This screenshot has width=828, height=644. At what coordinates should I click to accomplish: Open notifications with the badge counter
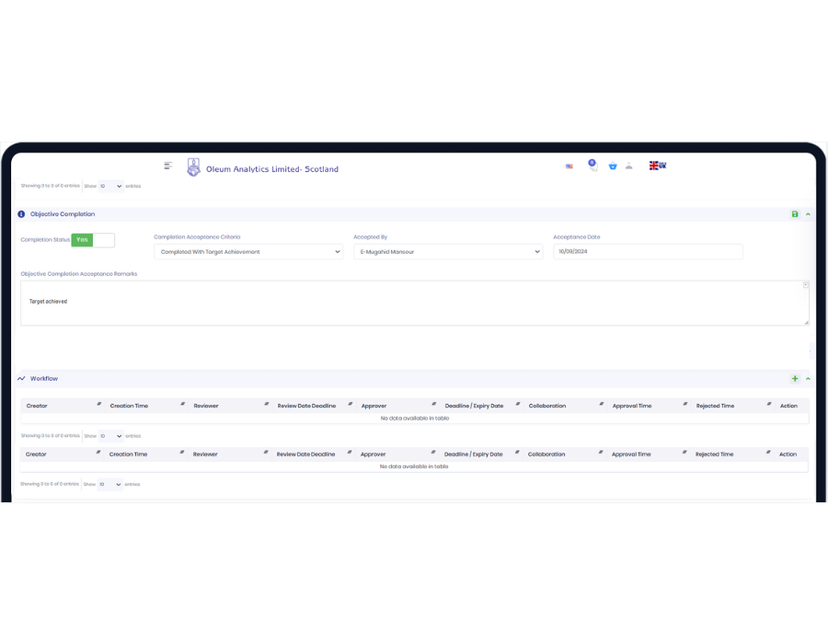pyautogui.click(x=592, y=166)
